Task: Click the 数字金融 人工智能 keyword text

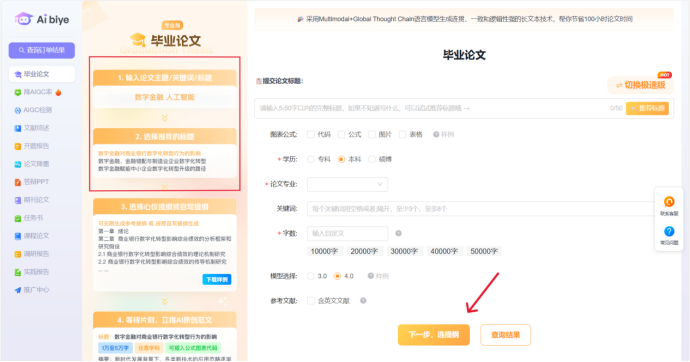Action: pos(165,97)
